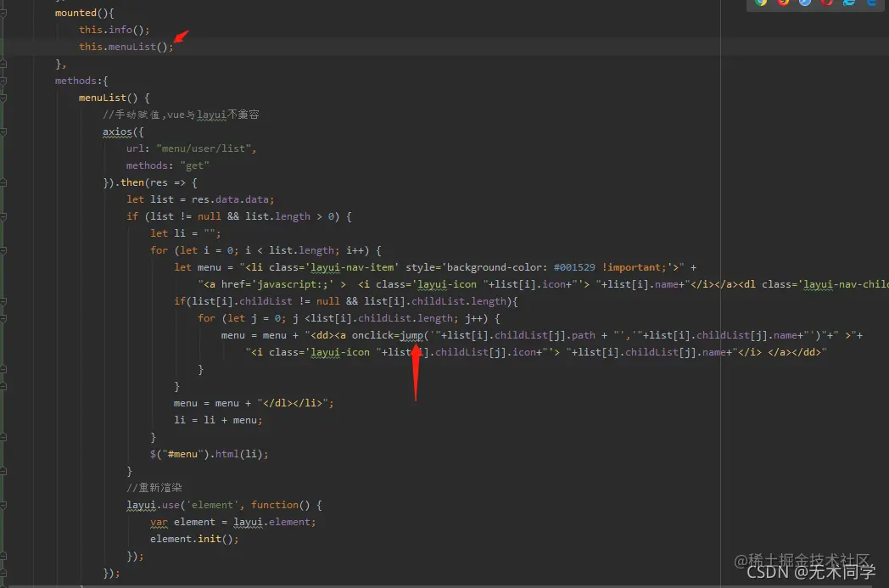Click the li = li + menu; line
The image size is (889, 588).
(x=218, y=420)
